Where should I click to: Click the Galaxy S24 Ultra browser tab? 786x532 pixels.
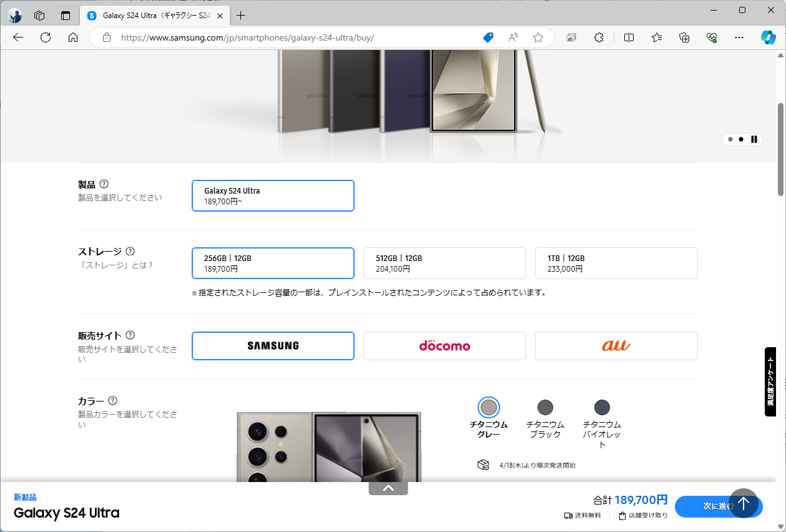click(x=154, y=16)
